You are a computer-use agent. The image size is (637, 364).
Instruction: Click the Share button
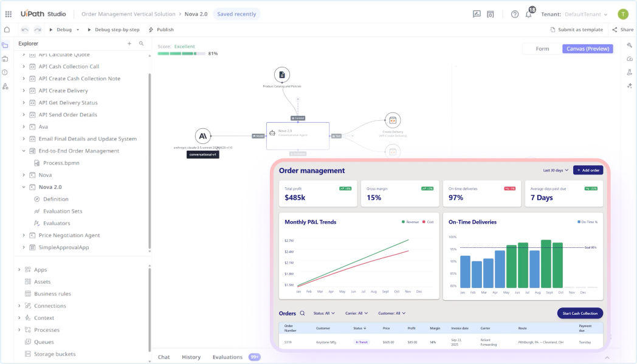click(x=623, y=30)
